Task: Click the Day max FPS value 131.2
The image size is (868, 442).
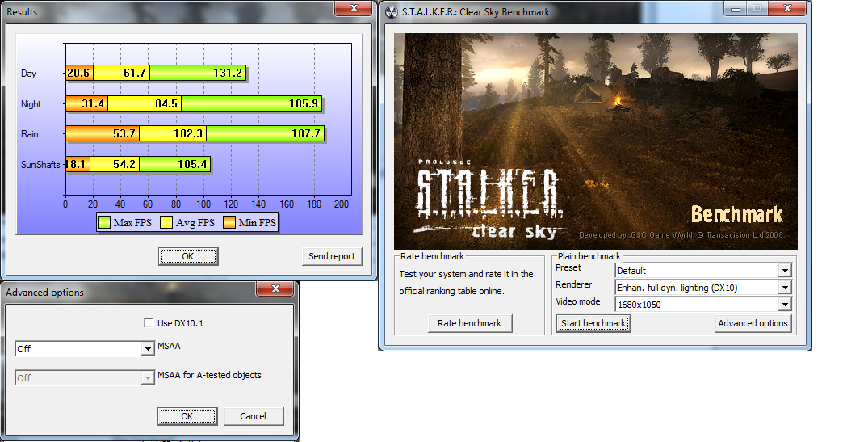Action: coord(228,73)
